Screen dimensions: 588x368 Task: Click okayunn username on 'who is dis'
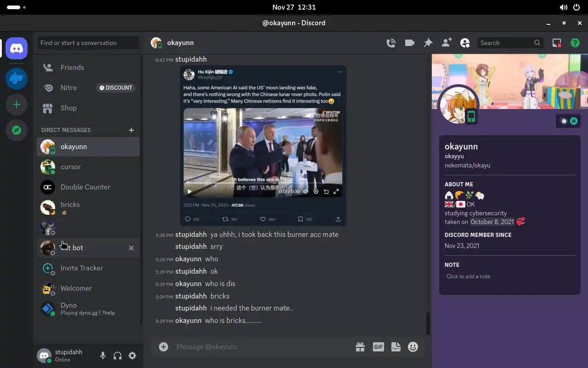(188, 284)
